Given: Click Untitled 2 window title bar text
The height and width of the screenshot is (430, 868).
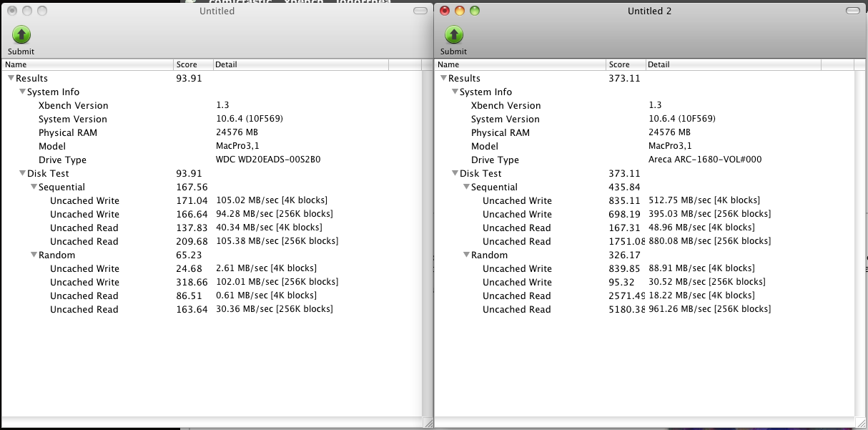Looking at the screenshot, I should (649, 11).
